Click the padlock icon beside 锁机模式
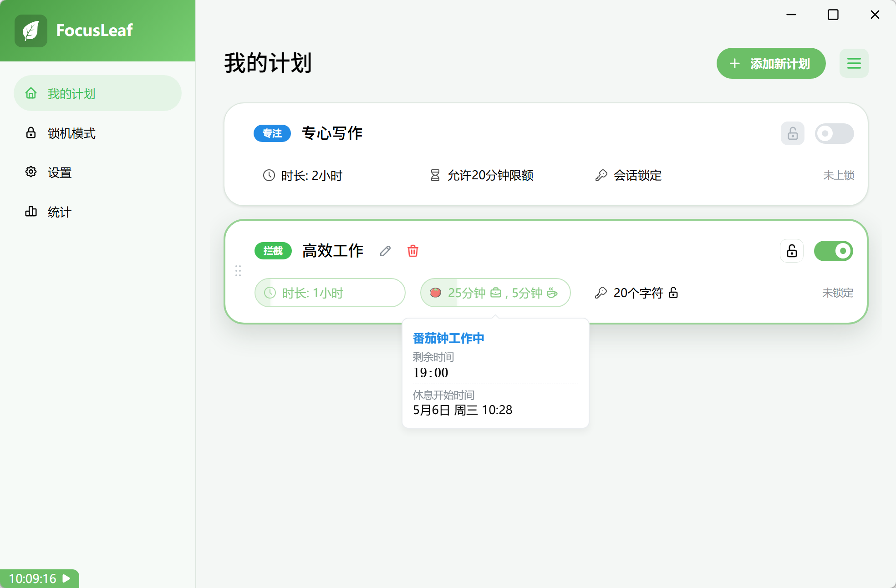896x588 pixels. pyautogui.click(x=31, y=133)
